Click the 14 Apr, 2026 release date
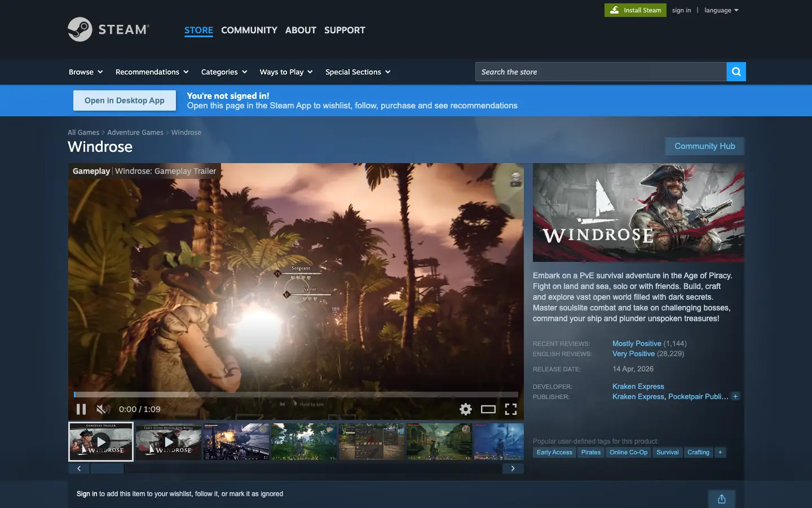This screenshot has width=812, height=508. coord(633,369)
